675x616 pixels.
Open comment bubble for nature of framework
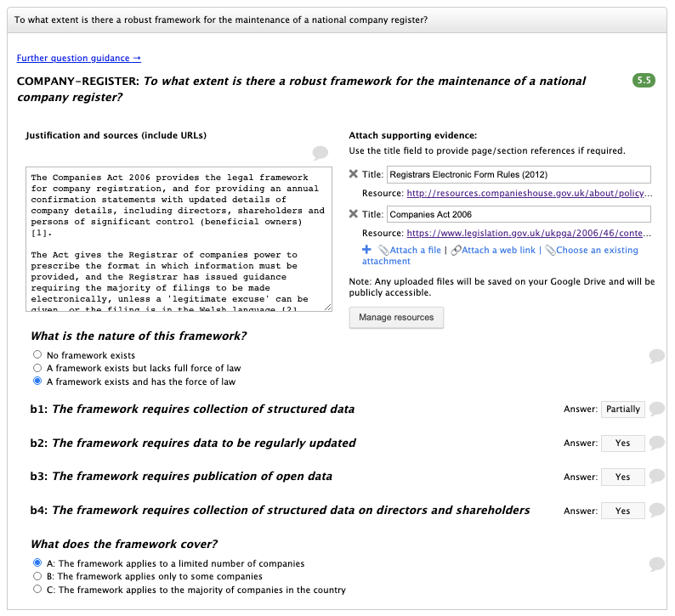[656, 356]
